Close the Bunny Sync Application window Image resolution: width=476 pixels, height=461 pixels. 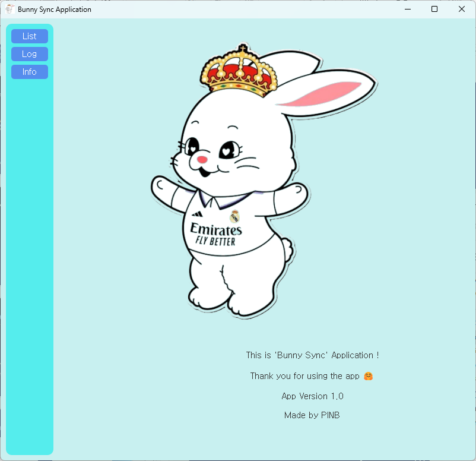tap(462, 10)
